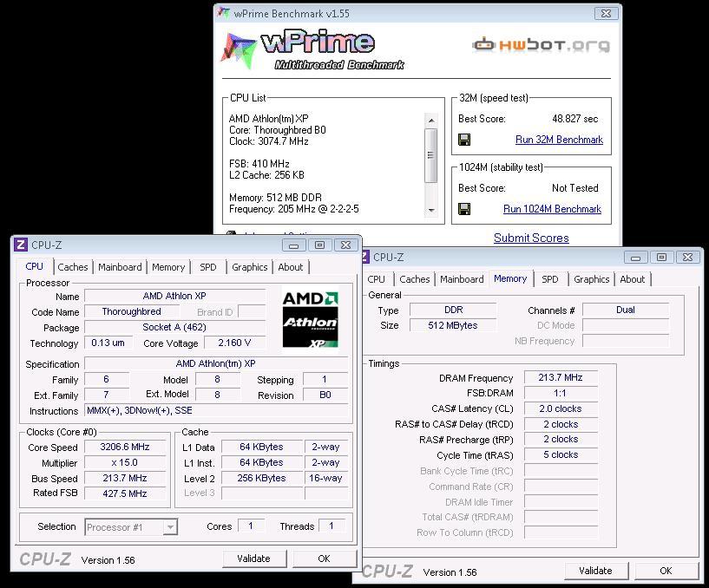Switch to Caches tab in right CPU-Z window
Image resolution: width=709 pixels, height=588 pixels.
415,279
